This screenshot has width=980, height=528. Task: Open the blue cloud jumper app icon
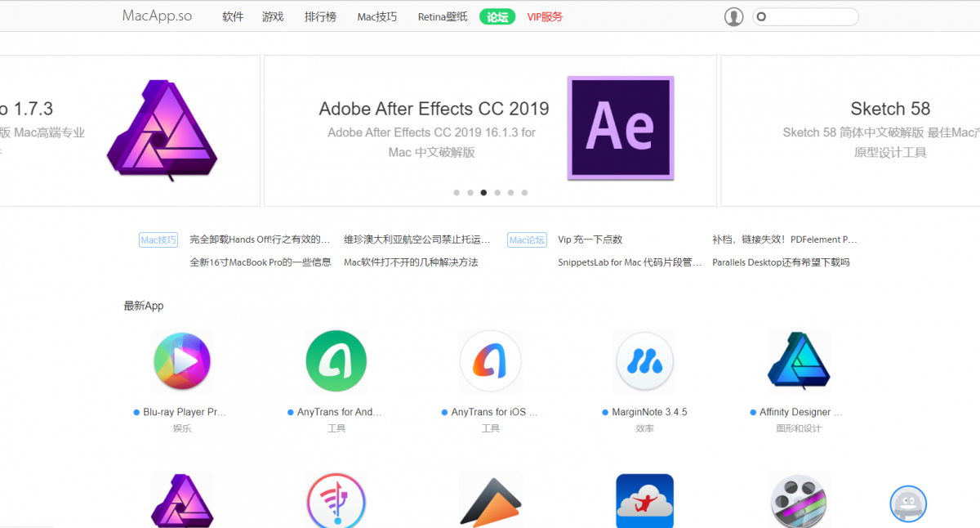[x=644, y=500]
